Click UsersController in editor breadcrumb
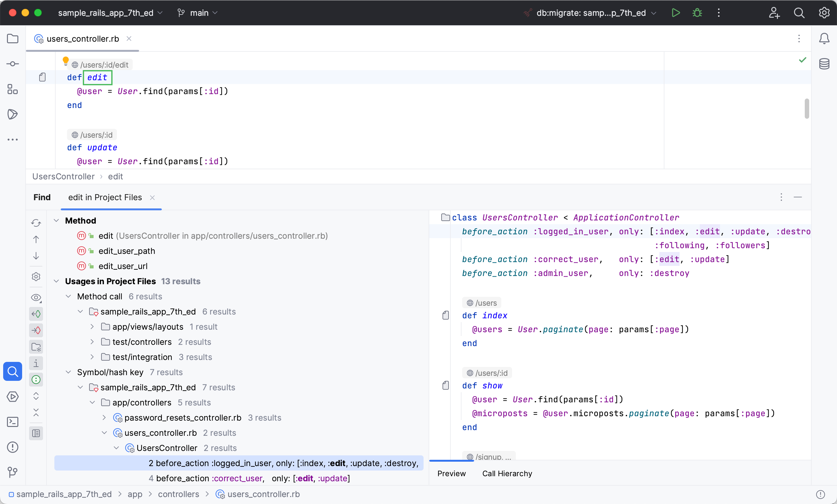This screenshot has width=837, height=504. [x=64, y=177]
